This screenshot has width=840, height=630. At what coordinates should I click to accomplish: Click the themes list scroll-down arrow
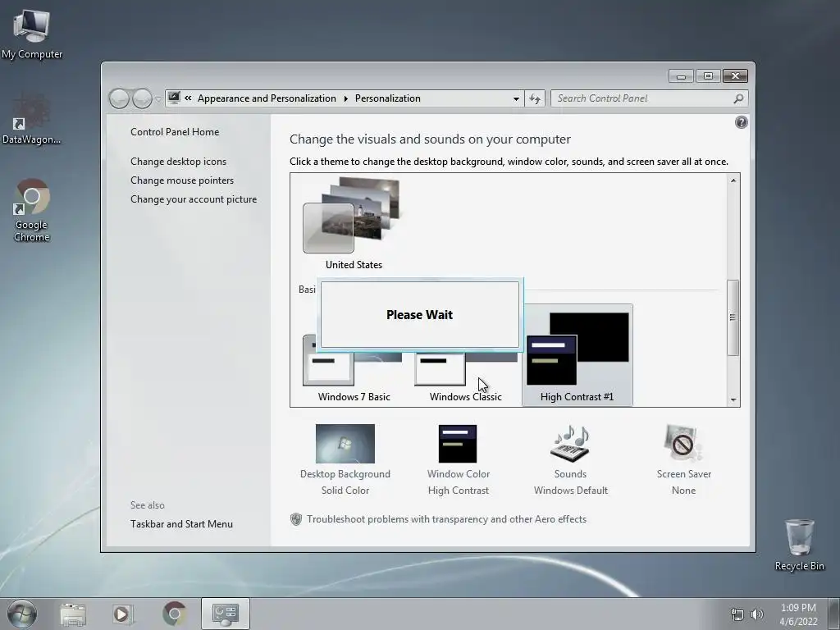733,399
